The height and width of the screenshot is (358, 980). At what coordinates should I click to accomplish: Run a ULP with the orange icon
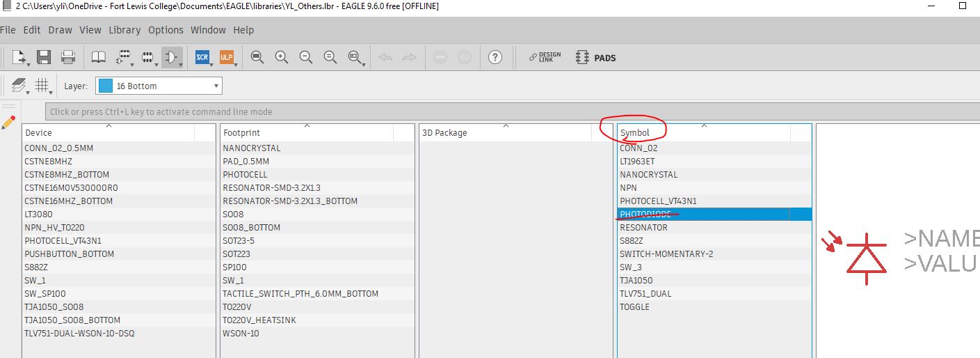click(x=226, y=57)
